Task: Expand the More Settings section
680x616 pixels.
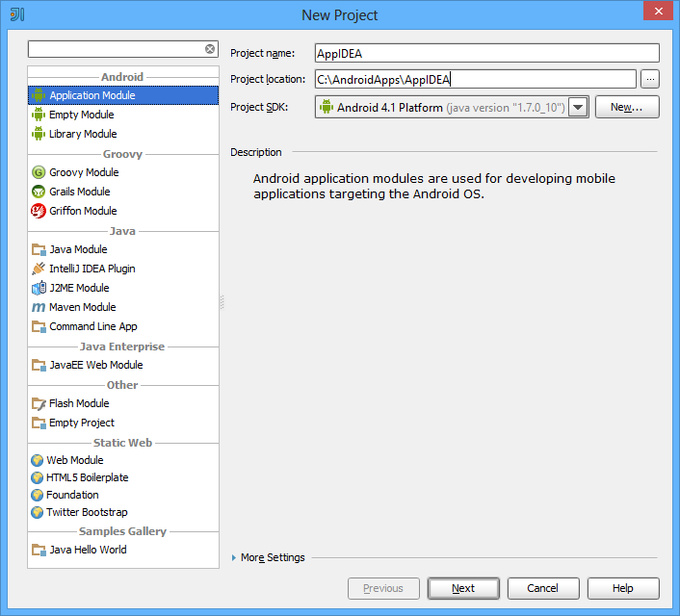Action: click(x=234, y=557)
